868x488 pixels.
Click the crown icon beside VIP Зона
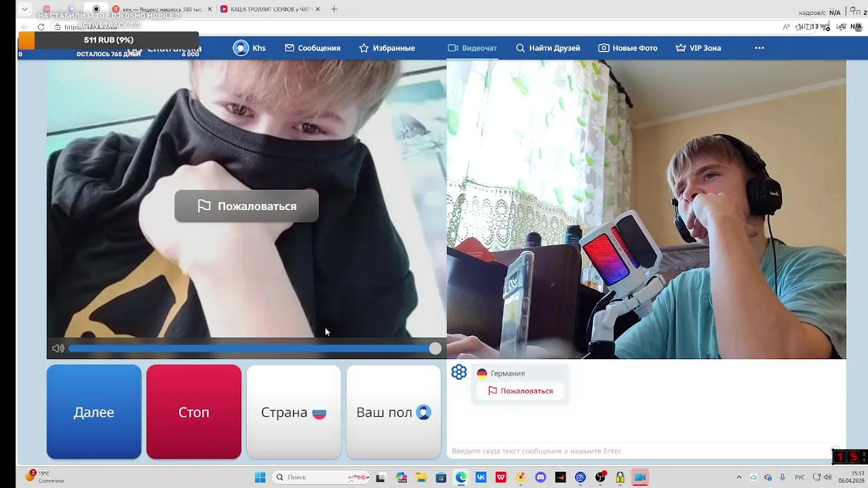(x=681, y=48)
